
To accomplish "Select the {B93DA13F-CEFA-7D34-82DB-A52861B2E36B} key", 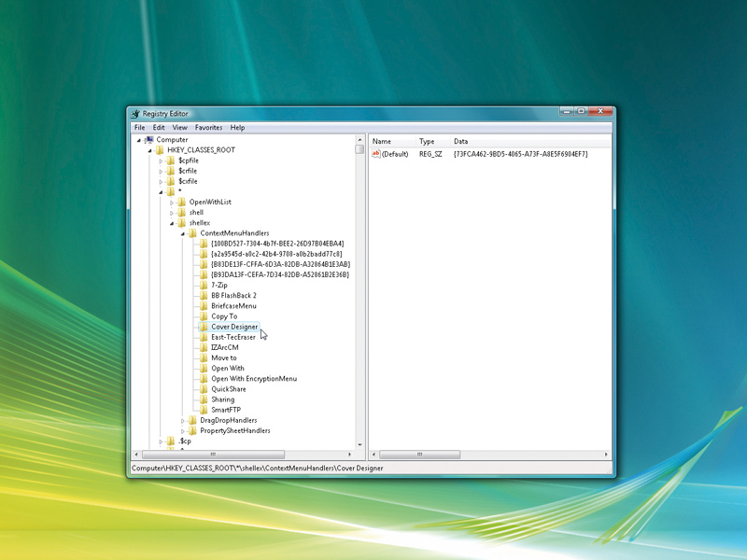I will [x=280, y=274].
